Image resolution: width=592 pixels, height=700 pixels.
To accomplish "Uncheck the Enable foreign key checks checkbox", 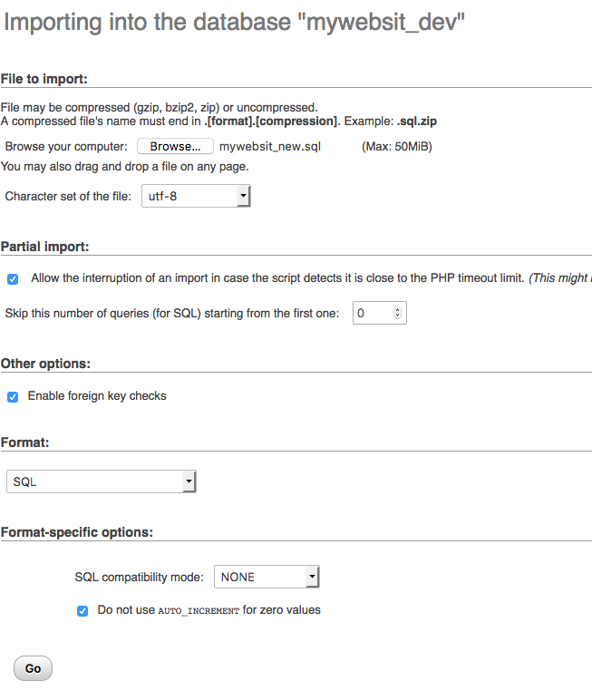I will (13, 396).
